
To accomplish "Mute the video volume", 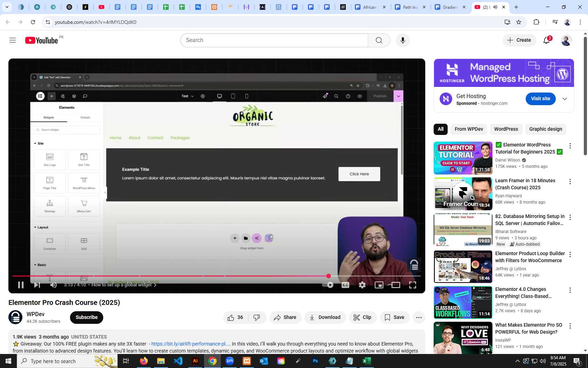I will point(53,285).
